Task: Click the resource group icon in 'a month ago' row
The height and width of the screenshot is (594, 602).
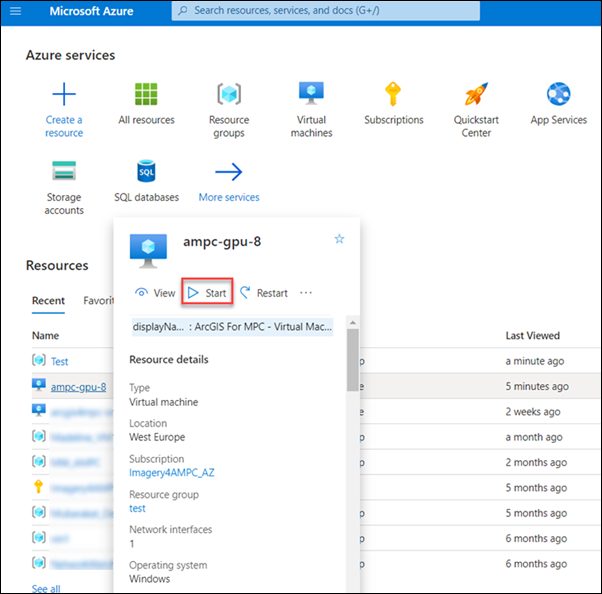Action: [x=39, y=436]
